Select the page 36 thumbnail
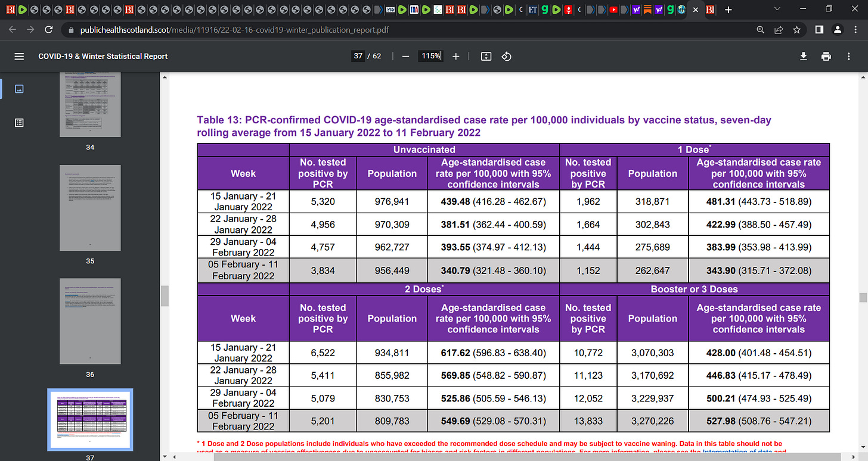 tap(90, 322)
